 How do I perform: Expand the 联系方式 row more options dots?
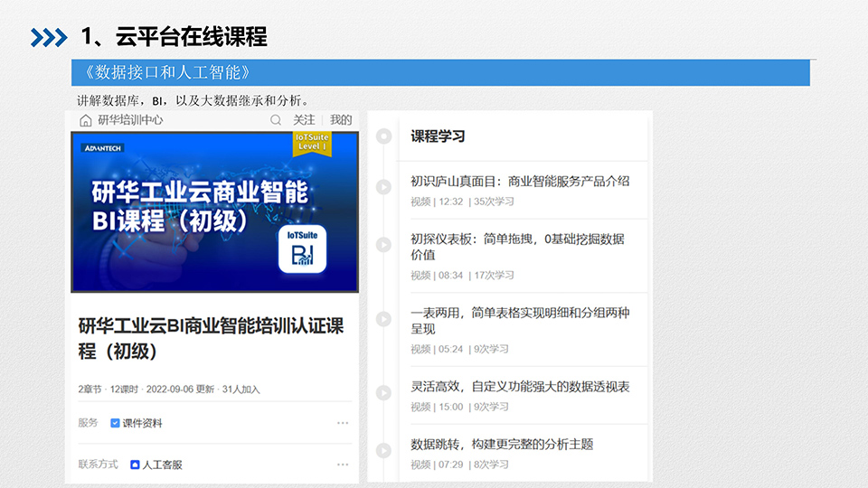click(343, 465)
